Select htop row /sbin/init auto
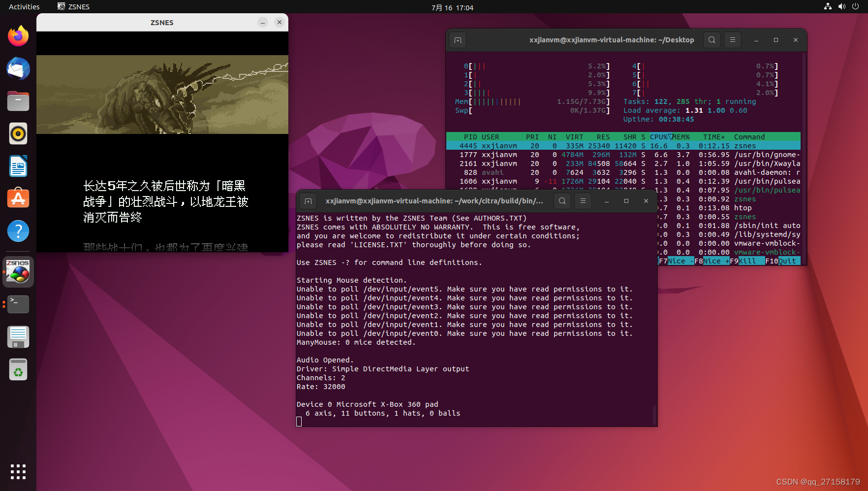The width and height of the screenshot is (868, 491). pos(730,226)
